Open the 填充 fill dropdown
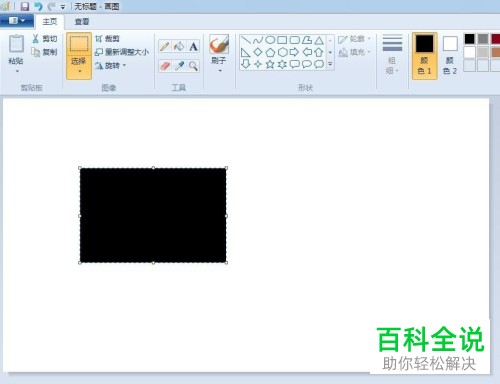Image resolution: width=500 pixels, height=384 pixels. [x=354, y=52]
